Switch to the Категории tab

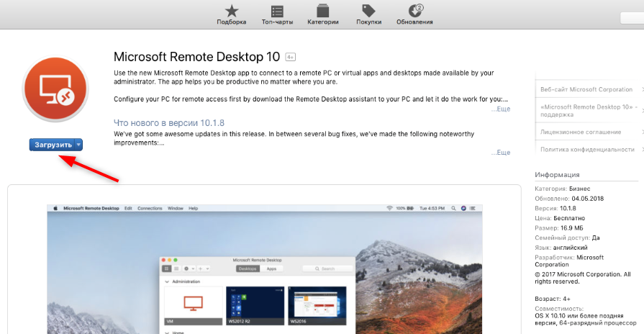[323, 15]
